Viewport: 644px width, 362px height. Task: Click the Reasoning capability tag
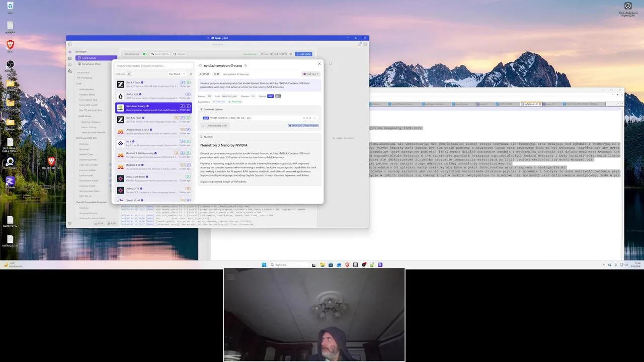[235, 102]
